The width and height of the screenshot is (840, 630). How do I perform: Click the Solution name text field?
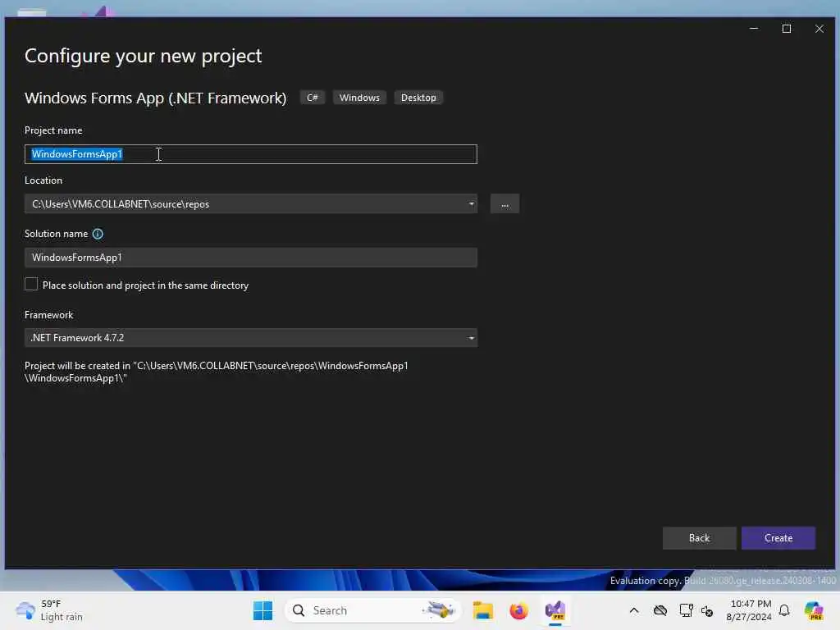[x=251, y=258]
